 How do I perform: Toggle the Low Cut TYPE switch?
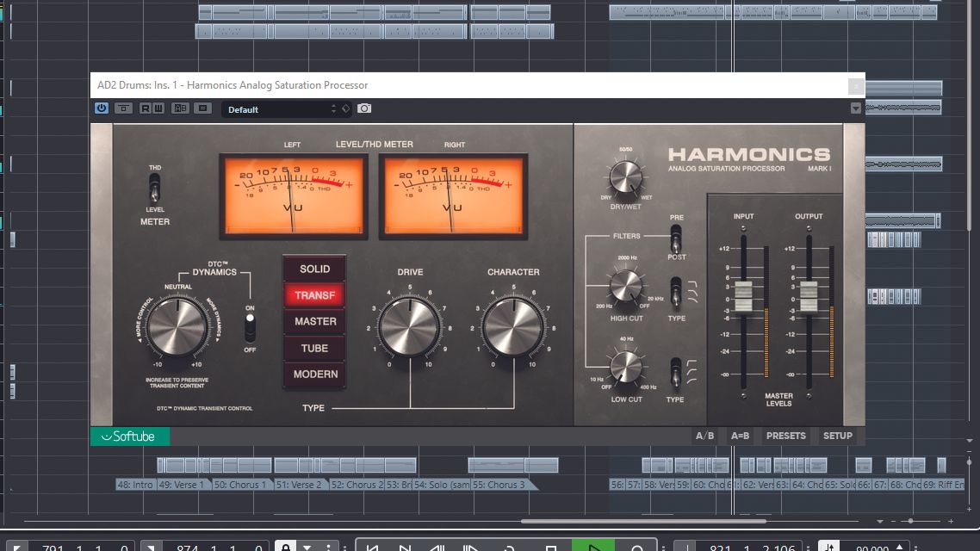coord(676,374)
